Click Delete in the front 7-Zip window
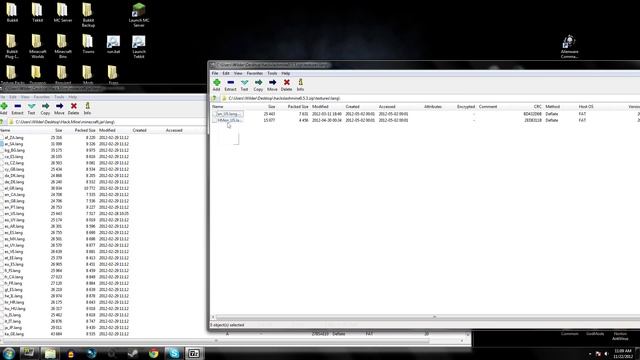This screenshot has height=360, width=640. (x=287, y=85)
